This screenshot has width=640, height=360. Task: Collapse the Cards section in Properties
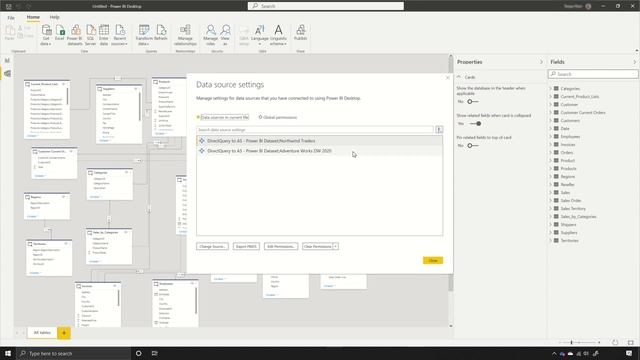[459, 77]
